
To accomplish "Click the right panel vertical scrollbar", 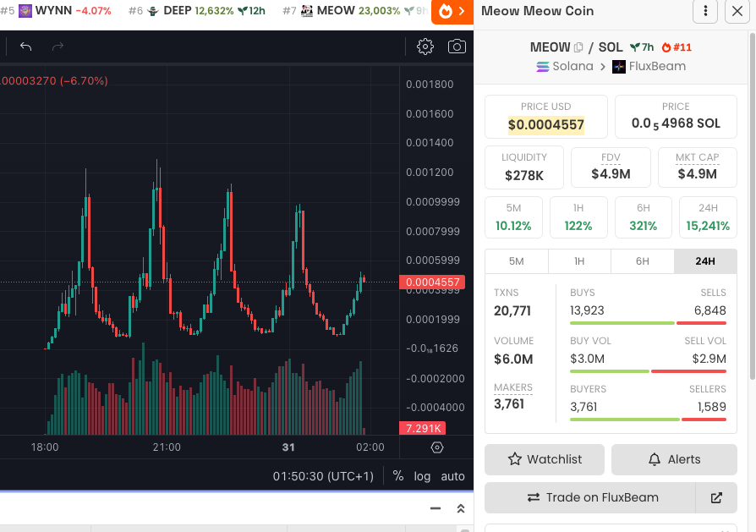I will (x=752, y=206).
